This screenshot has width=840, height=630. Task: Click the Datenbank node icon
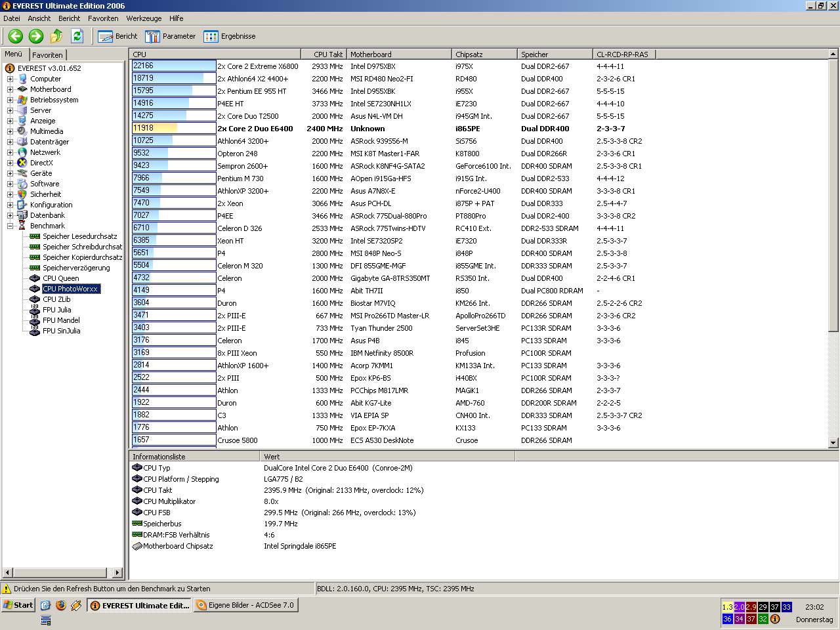(22, 215)
